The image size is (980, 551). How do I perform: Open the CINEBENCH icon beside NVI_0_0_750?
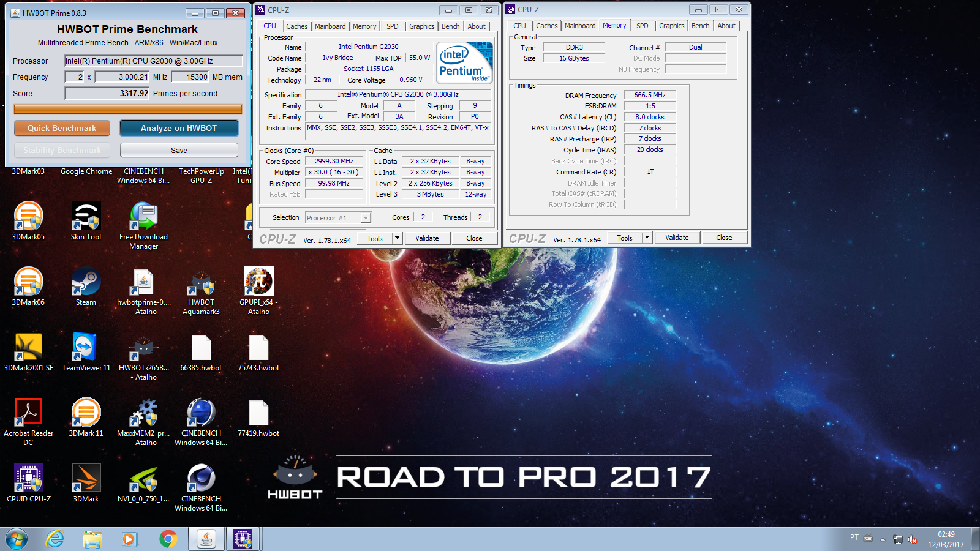[x=201, y=487]
